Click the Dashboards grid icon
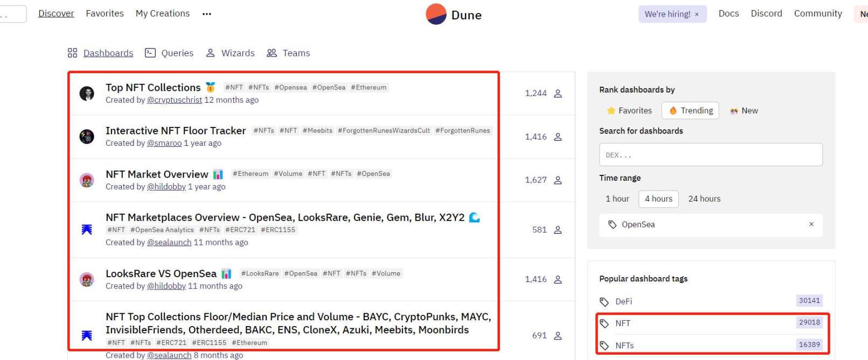 pyautogui.click(x=72, y=53)
